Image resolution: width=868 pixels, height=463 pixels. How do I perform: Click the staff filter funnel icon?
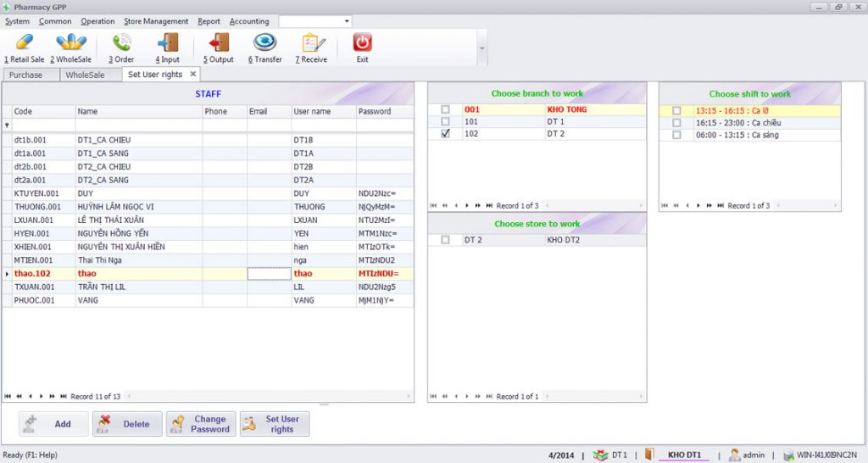7,126
